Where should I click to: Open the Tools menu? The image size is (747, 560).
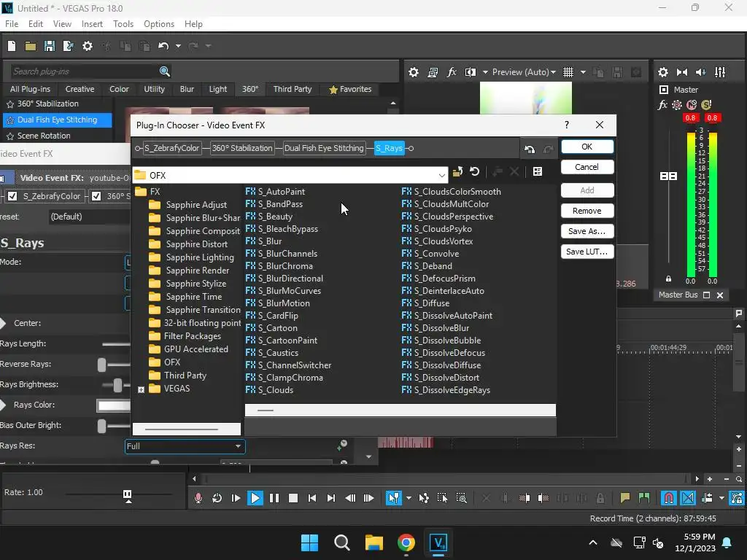[123, 24]
